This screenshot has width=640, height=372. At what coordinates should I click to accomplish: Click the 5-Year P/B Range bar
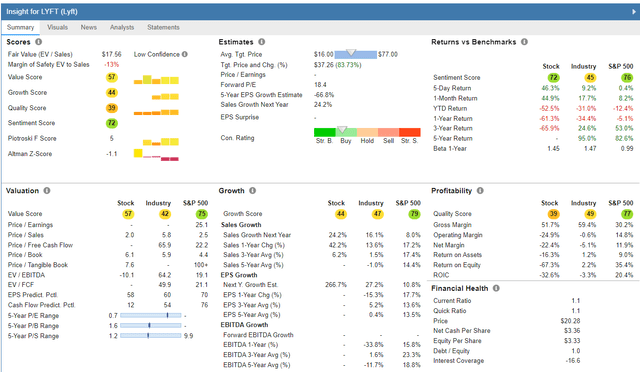pos(151,326)
